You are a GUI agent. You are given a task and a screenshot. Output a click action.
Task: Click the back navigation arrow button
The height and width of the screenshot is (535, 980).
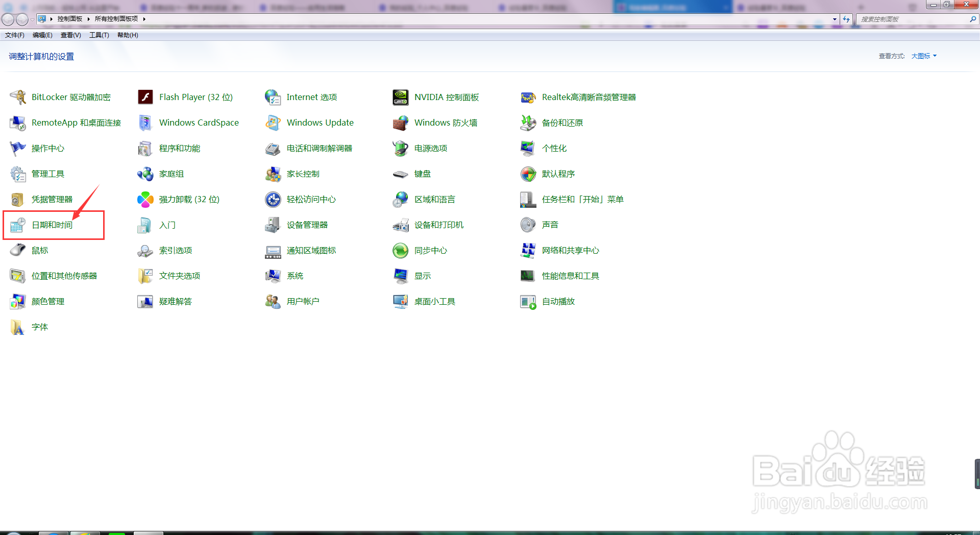tap(8, 19)
